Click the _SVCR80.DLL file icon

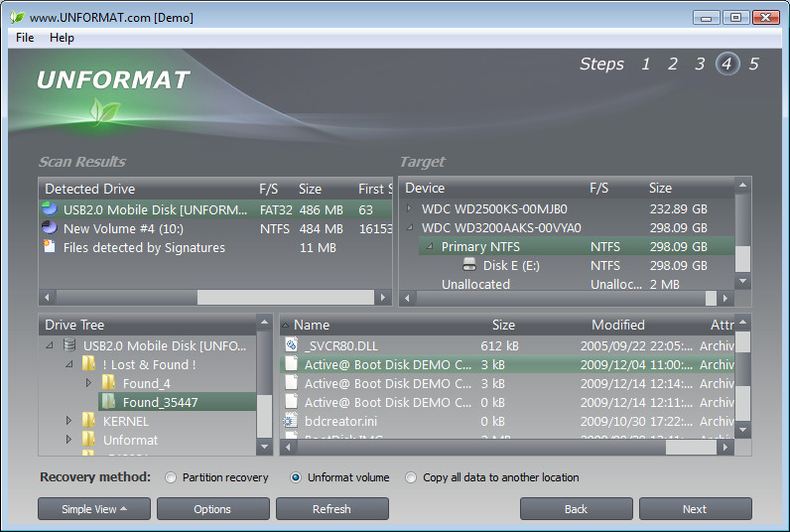coord(291,344)
